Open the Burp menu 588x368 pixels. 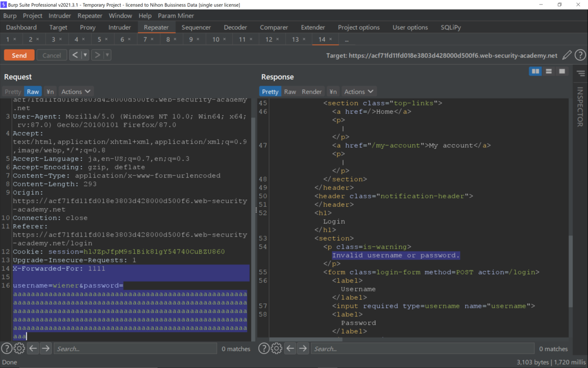pyautogui.click(x=10, y=16)
